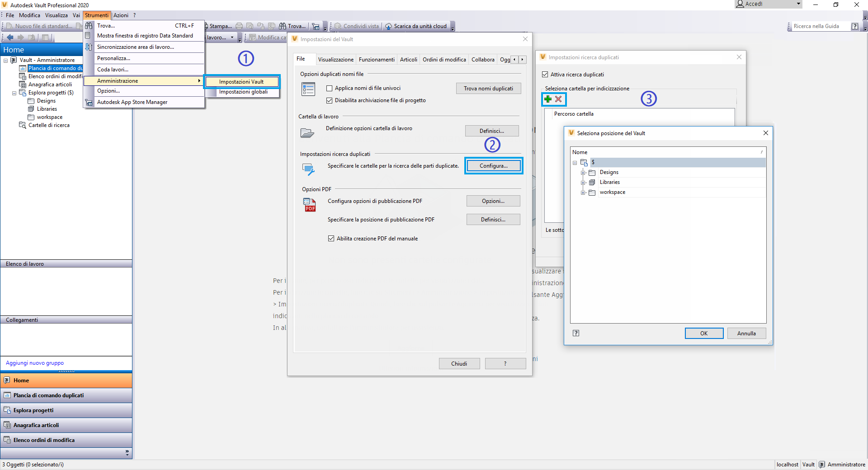The image size is (868, 470).
Task: Click the Plancia di comando dashboard tree icon
Action: pyautogui.click(x=23, y=68)
